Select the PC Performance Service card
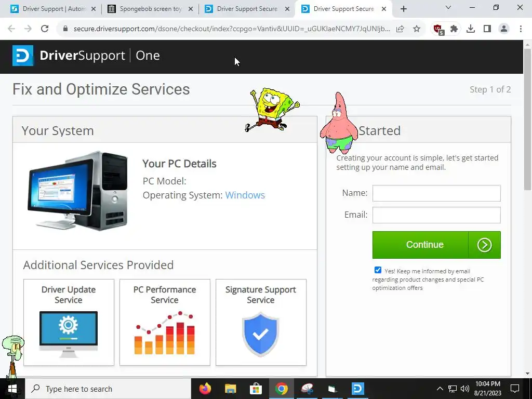Image resolution: width=532 pixels, height=399 pixels. 165,322
